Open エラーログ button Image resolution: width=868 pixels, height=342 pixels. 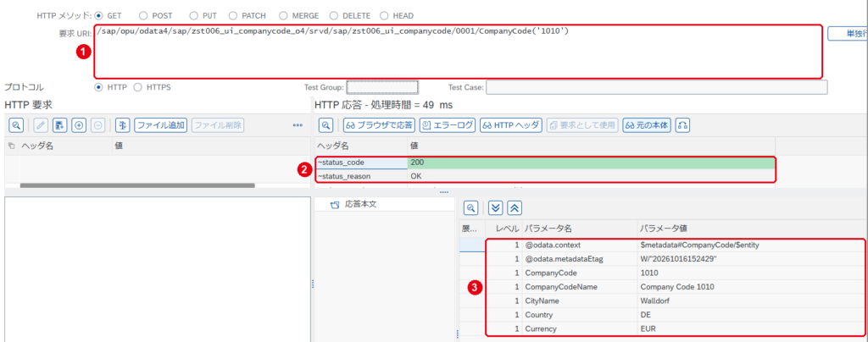(448, 125)
